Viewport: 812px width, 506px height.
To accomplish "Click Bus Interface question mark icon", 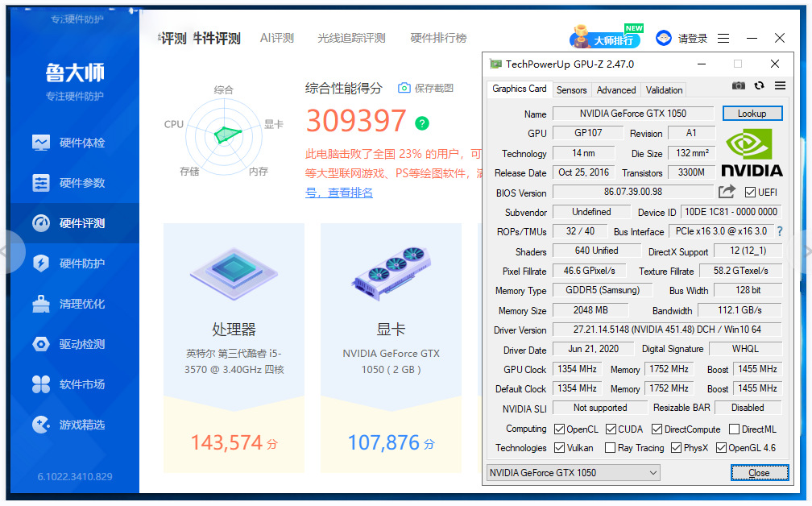I will point(780,231).
